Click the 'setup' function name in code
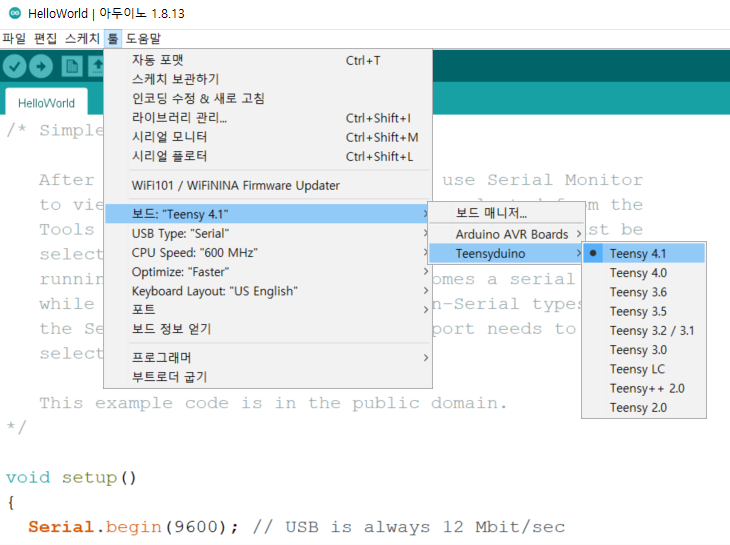The height and width of the screenshot is (545, 730). pos(89,478)
